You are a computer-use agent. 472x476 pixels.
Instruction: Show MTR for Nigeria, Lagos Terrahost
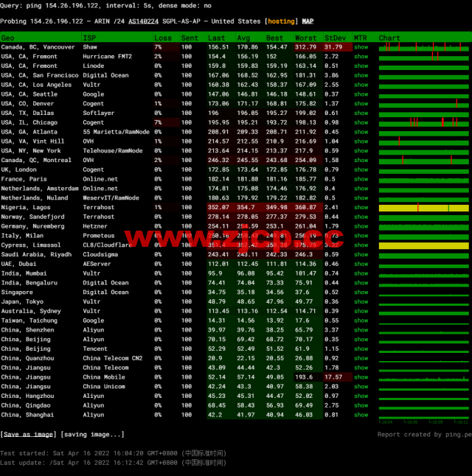361,207
